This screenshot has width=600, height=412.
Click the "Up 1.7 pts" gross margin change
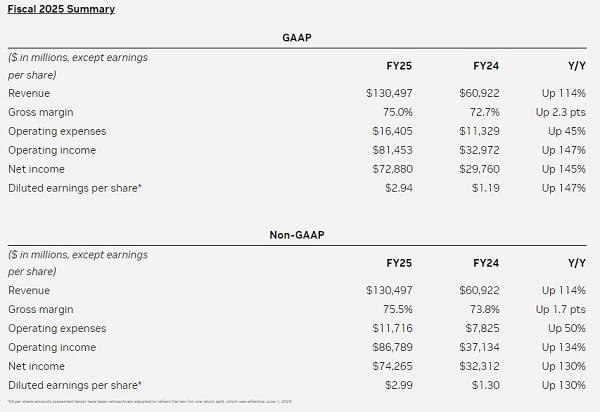561,310
